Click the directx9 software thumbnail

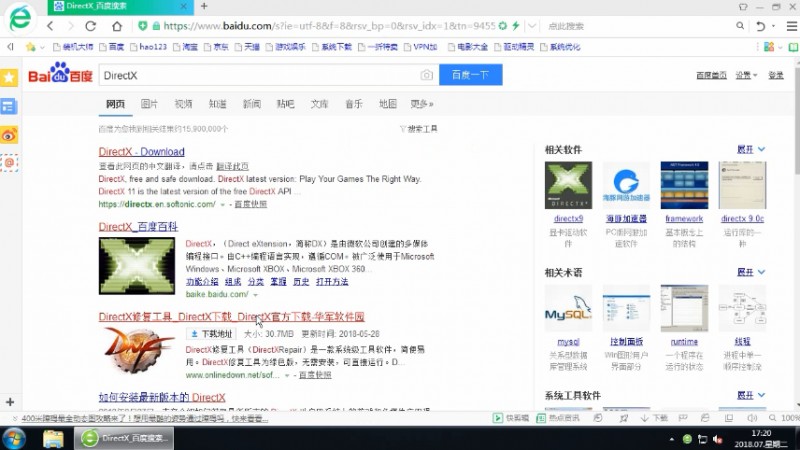coord(568,185)
